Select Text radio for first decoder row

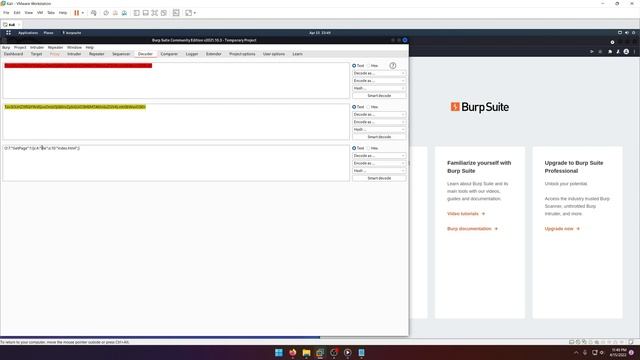tap(354, 66)
